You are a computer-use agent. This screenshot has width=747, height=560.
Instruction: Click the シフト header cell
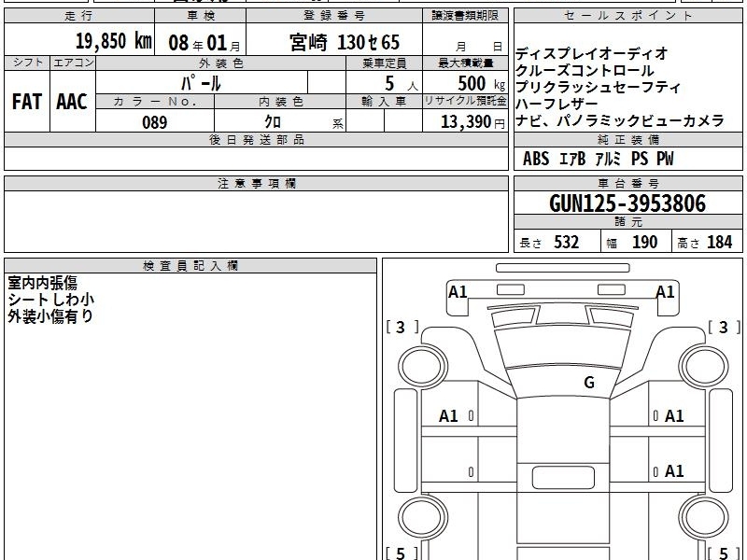(27, 63)
